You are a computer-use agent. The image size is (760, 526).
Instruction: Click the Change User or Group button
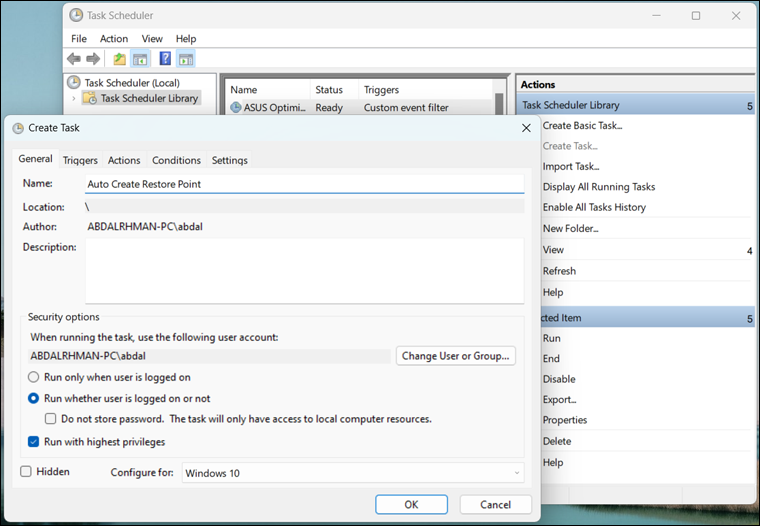click(456, 355)
